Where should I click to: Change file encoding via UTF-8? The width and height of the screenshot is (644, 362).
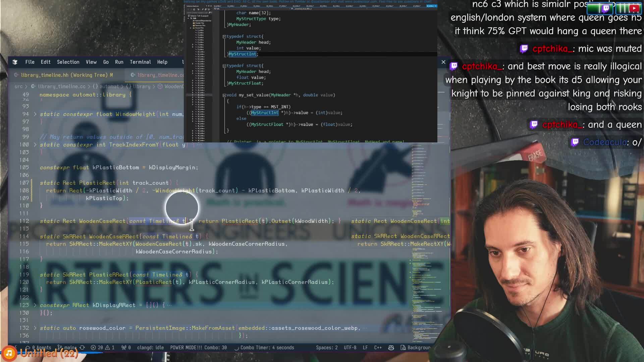(350, 348)
